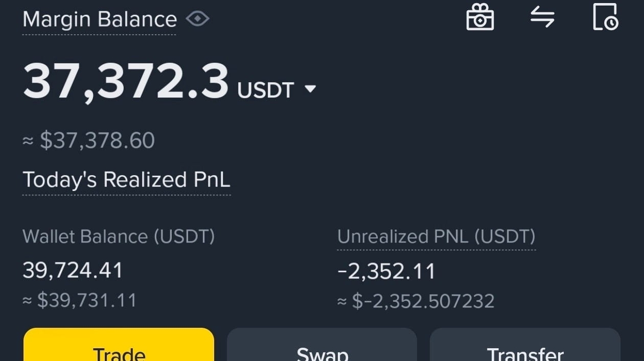Open Today's Realized PnL details
This screenshot has height=361, width=644.
(x=126, y=180)
